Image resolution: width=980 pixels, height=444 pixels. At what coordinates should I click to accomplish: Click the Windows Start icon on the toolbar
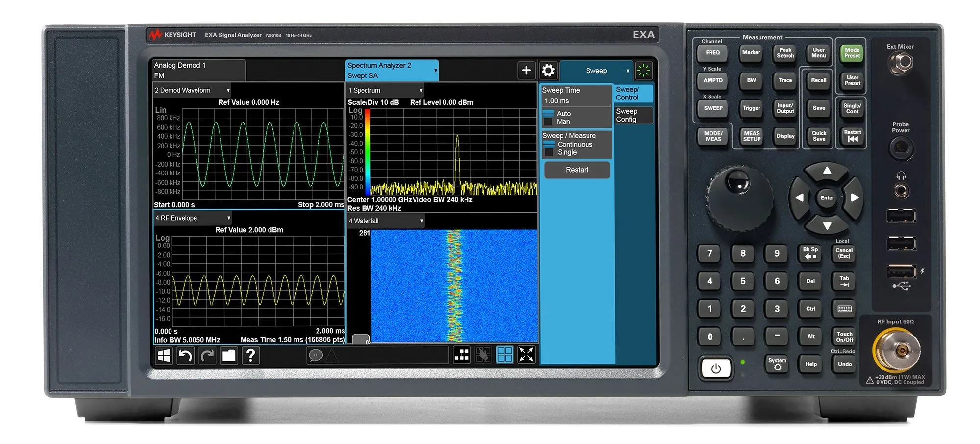coord(163,356)
